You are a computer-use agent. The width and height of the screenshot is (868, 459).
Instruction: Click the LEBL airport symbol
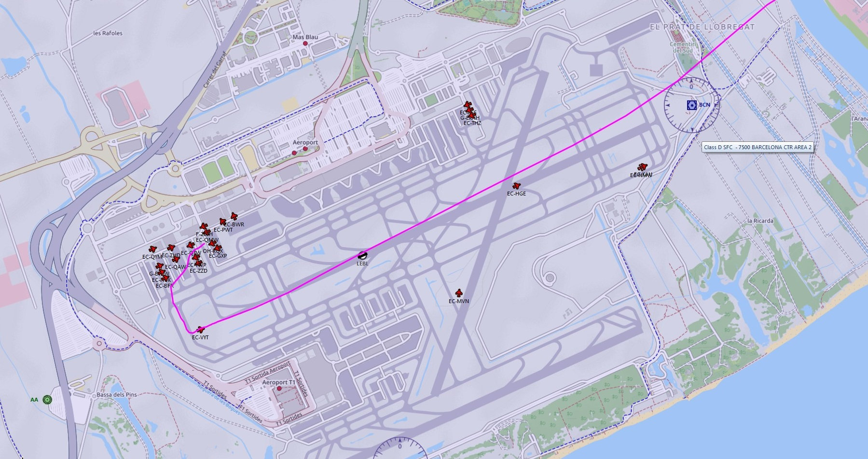[x=362, y=256]
